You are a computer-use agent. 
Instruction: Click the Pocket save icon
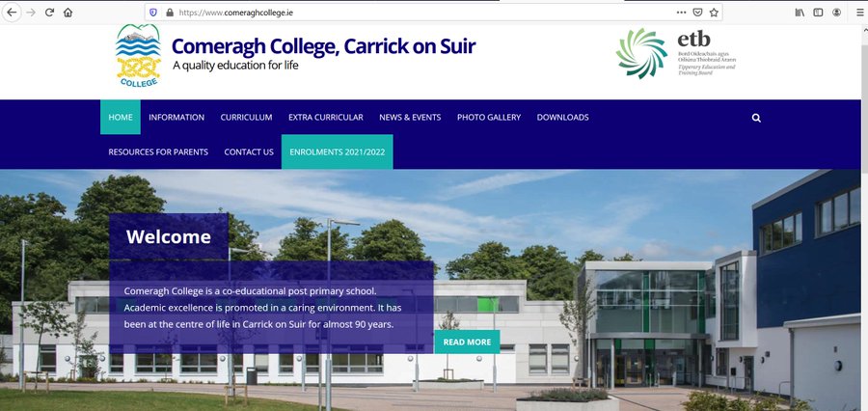click(x=698, y=13)
